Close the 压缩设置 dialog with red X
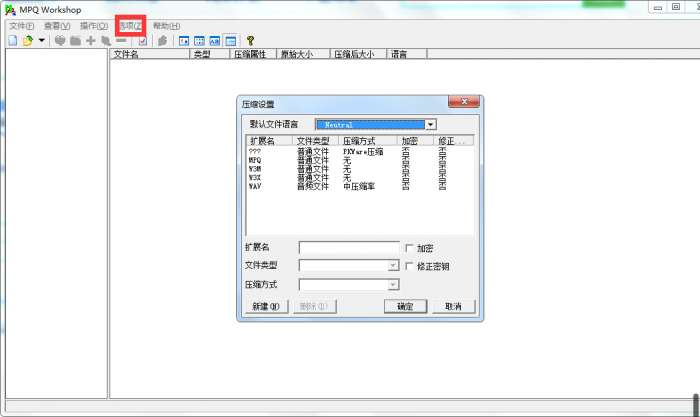 (464, 102)
